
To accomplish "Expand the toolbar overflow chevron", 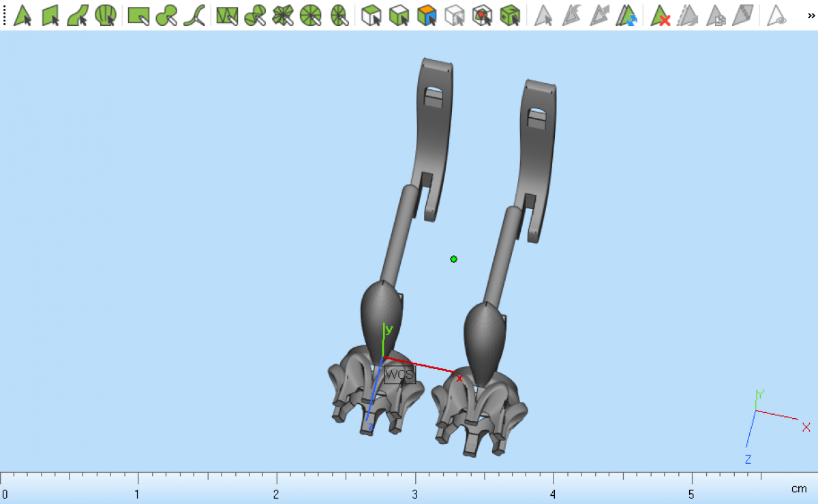I will [x=811, y=15].
